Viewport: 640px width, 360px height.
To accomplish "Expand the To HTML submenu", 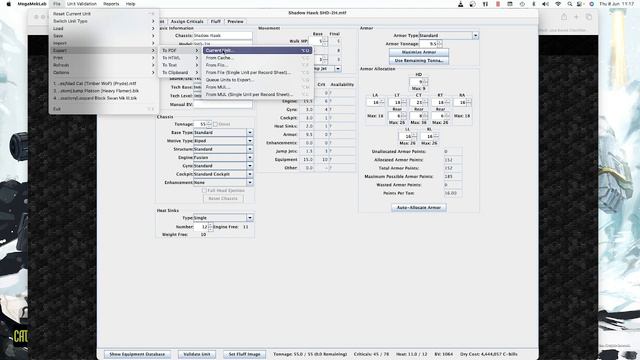I will coord(180,58).
